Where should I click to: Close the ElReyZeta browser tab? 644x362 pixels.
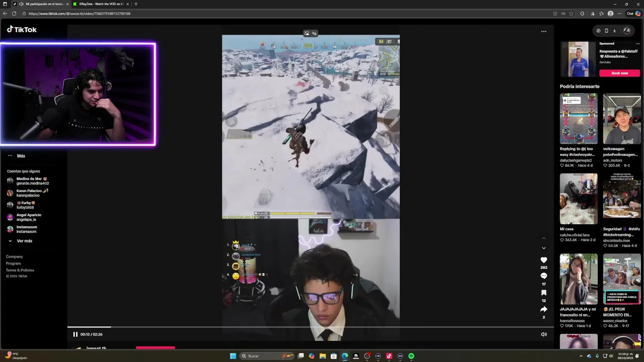click(x=127, y=4)
